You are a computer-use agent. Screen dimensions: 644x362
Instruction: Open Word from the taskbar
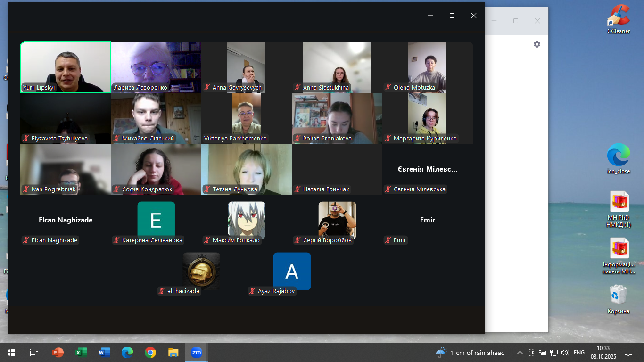tap(104, 353)
